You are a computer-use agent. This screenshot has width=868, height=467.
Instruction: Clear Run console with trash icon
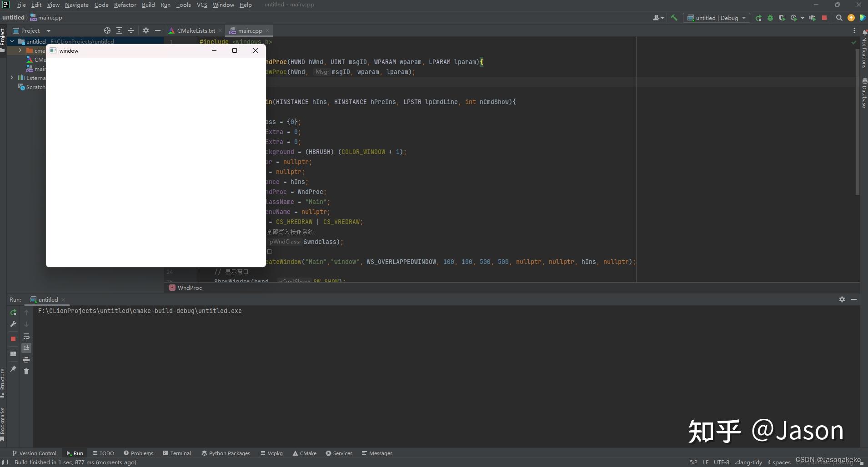point(26,372)
